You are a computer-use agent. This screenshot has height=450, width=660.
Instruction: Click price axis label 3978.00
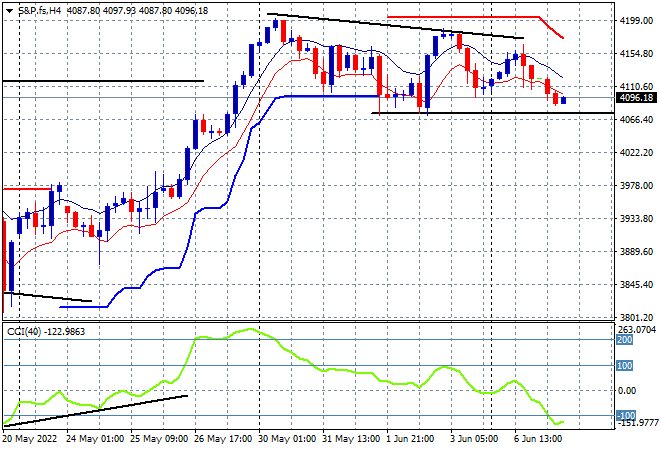point(636,186)
